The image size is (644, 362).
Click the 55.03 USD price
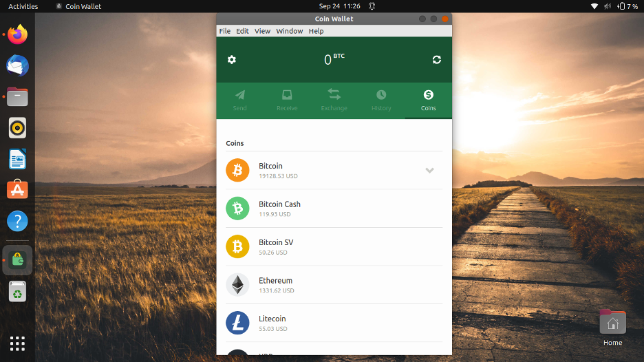pyautogui.click(x=273, y=329)
